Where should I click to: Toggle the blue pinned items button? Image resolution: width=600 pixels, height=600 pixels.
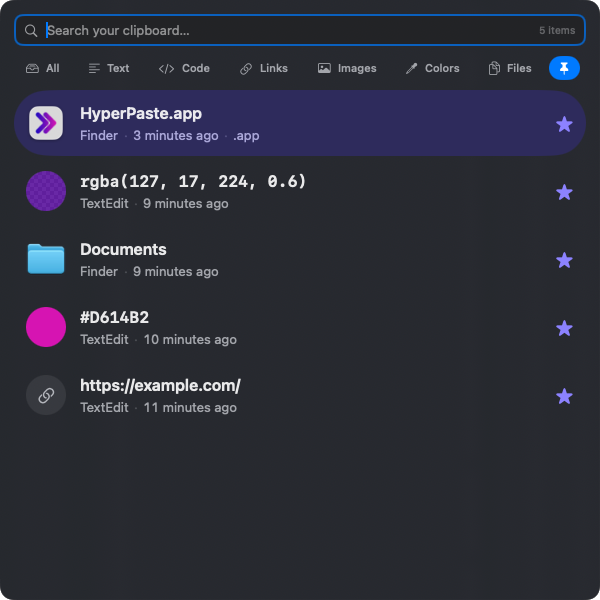pos(564,68)
